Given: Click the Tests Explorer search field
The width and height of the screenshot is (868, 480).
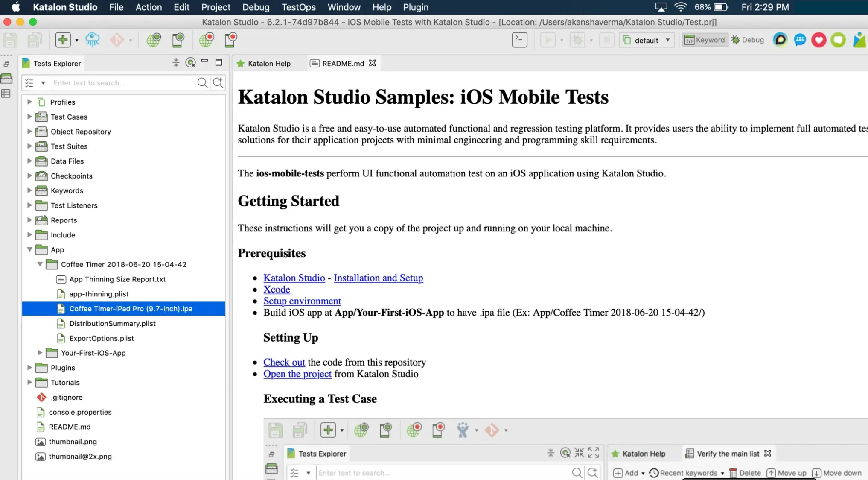Looking at the screenshot, I should coord(123,83).
